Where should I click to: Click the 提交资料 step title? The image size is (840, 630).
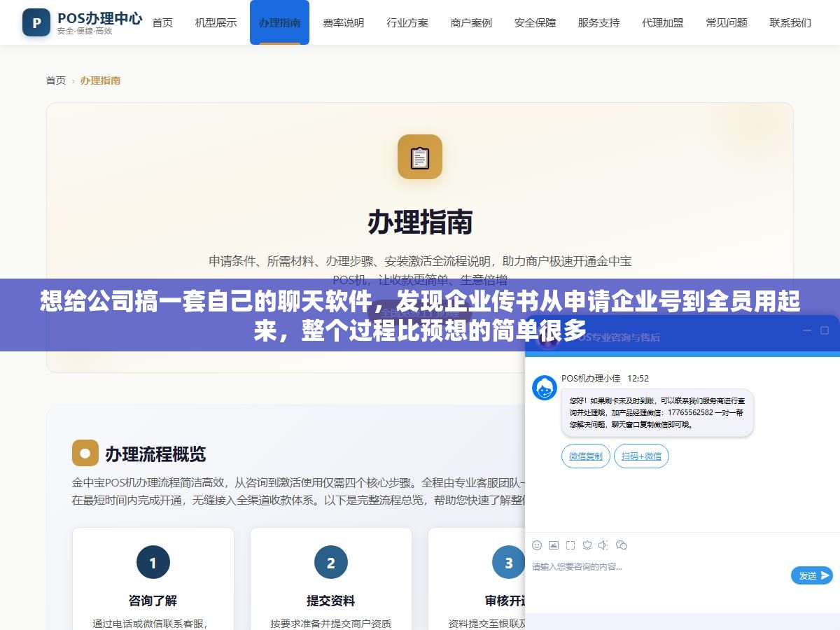point(331,601)
